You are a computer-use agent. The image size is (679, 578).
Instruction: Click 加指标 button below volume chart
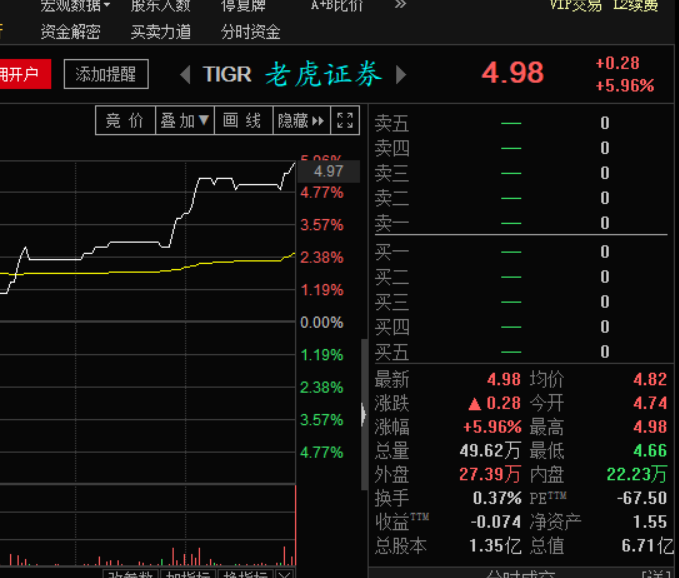coord(188,575)
